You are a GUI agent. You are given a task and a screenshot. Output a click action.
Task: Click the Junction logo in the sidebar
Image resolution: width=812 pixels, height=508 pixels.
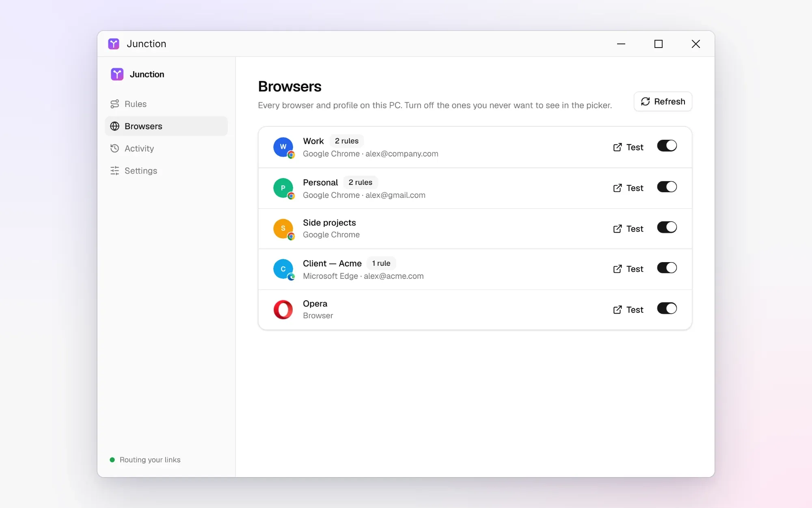(x=117, y=74)
